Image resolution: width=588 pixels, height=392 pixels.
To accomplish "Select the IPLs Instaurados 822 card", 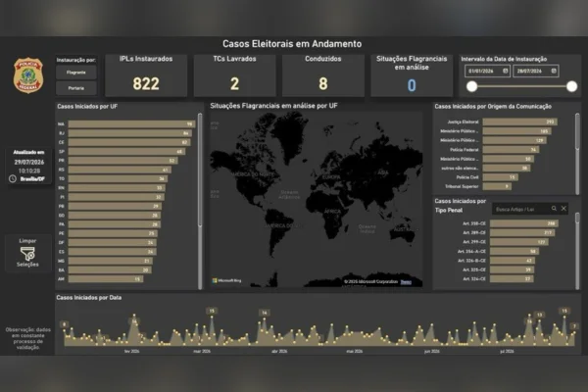I will [x=146, y=75].
